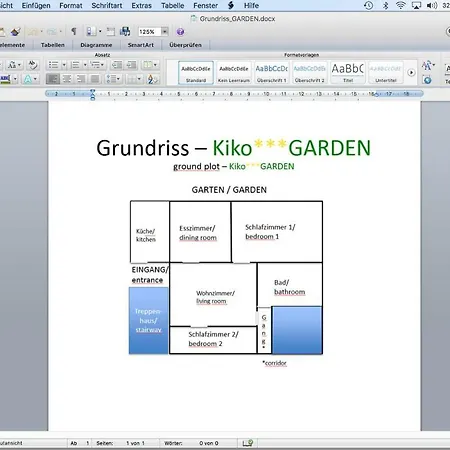The height and width of the screenshot is (450, 450).
Task: Expand the styles gallery arrow
Action: [x=411, y=72]
